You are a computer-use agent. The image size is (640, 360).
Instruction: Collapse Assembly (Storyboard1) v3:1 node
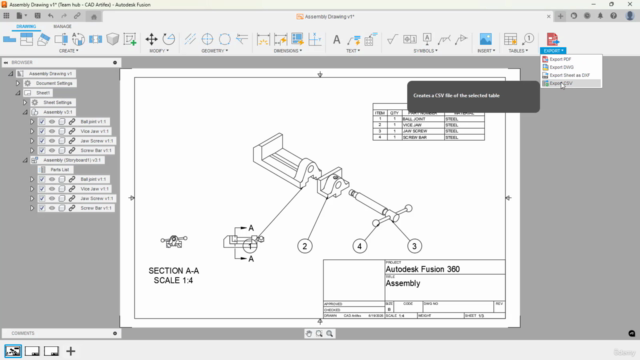25,160
